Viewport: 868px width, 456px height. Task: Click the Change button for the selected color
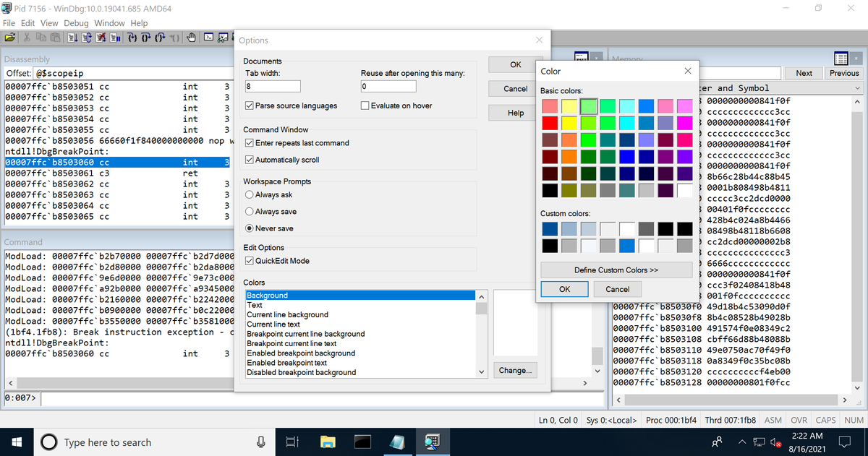pyautogui.click(x=515, y=370)
